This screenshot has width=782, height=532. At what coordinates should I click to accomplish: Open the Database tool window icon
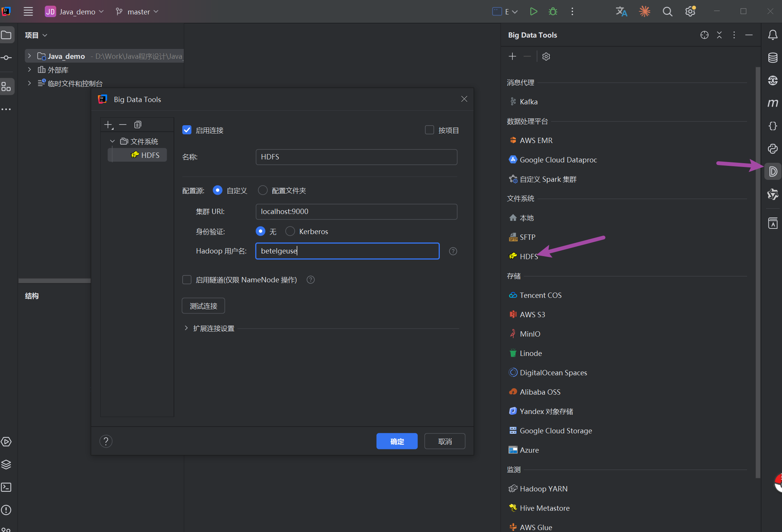(x=773, y=58)
